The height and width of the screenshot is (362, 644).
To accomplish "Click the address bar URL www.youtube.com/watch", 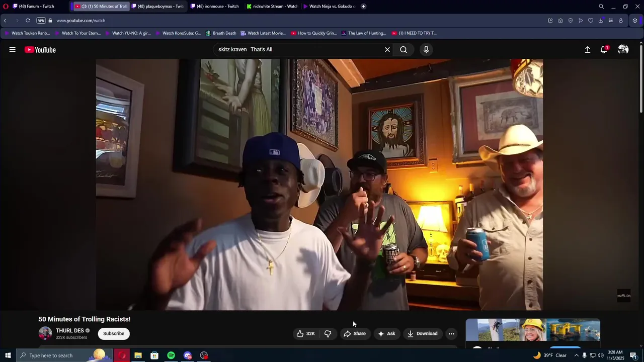I will click(80, 21).
